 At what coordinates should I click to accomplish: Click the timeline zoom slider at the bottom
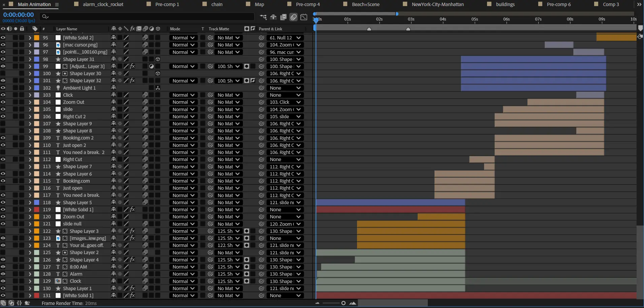point(343,303)
